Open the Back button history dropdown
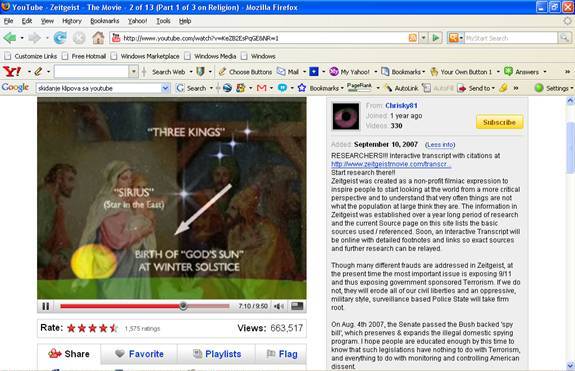This screenshot has width=575, height=371. [x=22, y=38]
